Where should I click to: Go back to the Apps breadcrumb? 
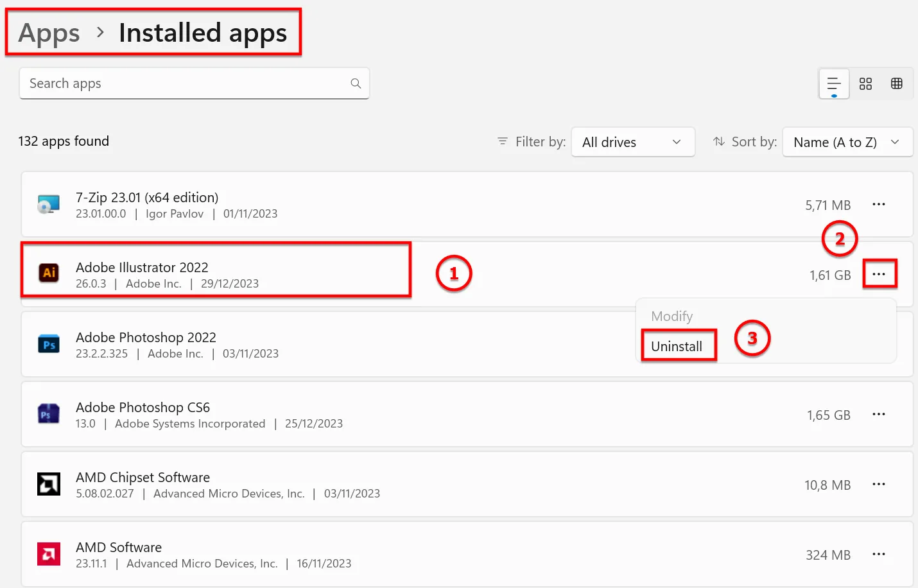[x=49, y=33]
